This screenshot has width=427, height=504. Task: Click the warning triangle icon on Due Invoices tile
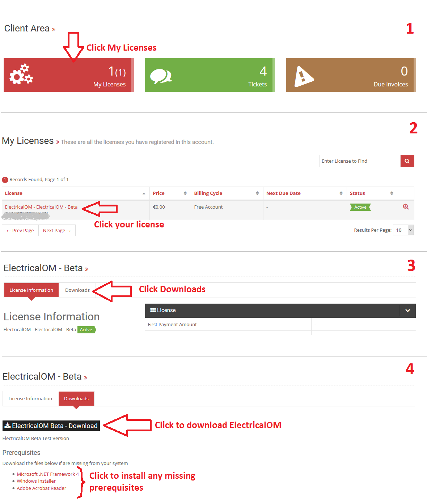(304, 77)
